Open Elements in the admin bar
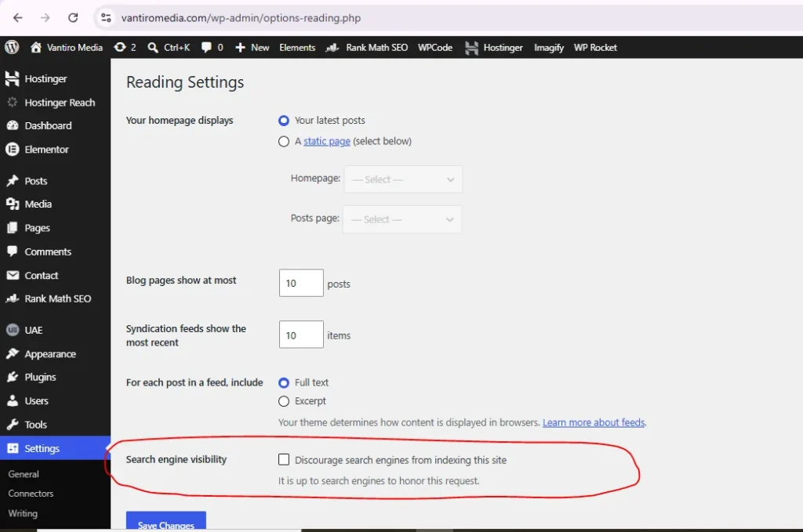 pos(297,48)
